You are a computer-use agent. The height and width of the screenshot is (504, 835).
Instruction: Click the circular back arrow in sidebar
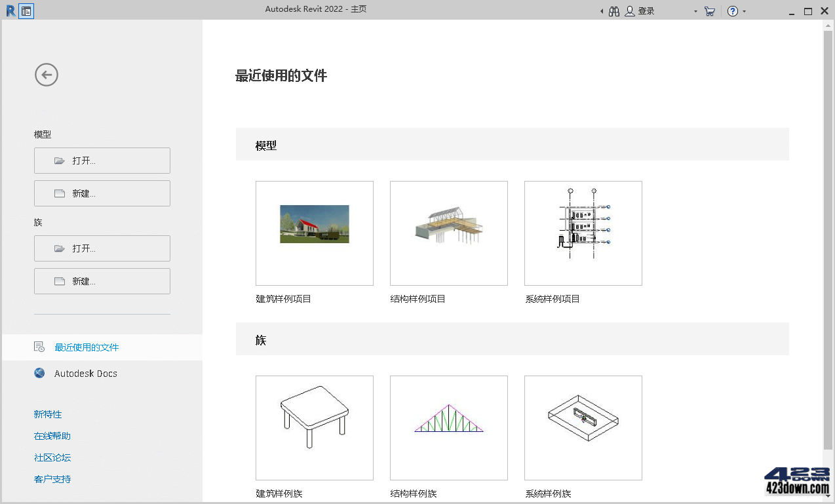46,75
